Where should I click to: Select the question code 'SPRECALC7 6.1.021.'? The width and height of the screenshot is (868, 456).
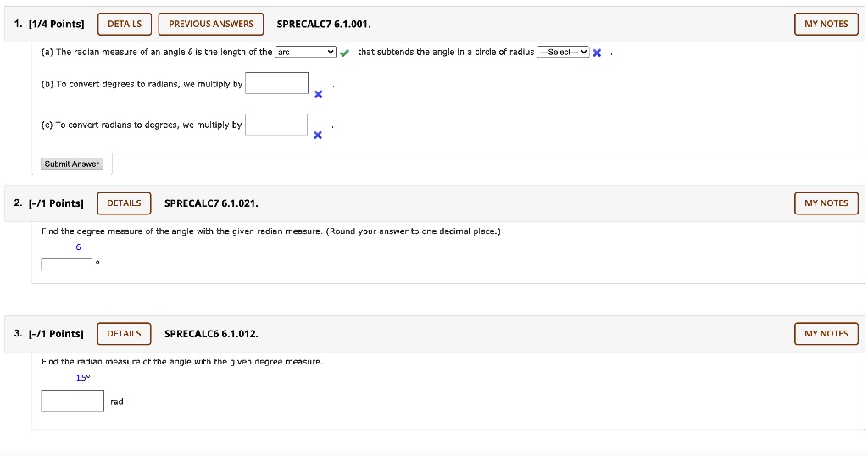pyautogui.click(x=211, y=203)
